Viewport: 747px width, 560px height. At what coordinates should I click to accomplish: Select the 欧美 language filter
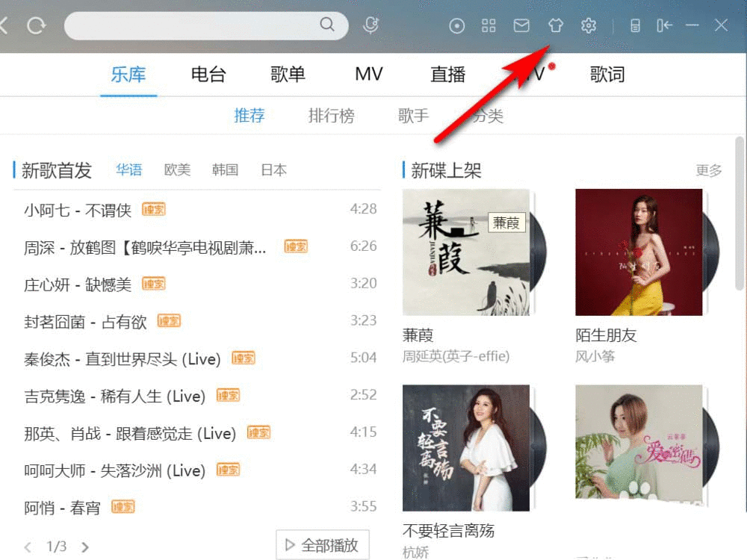pos(177,169)
